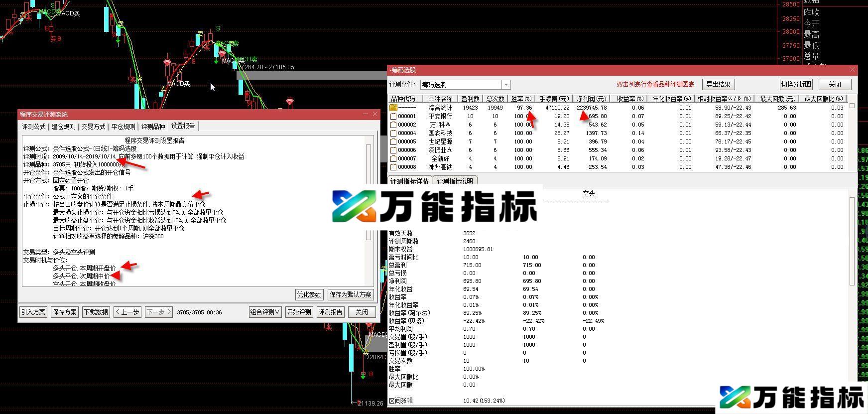868x414 pixels.
Task: Sort by the 年化收益率(%) column header
Action: point(672,99)
